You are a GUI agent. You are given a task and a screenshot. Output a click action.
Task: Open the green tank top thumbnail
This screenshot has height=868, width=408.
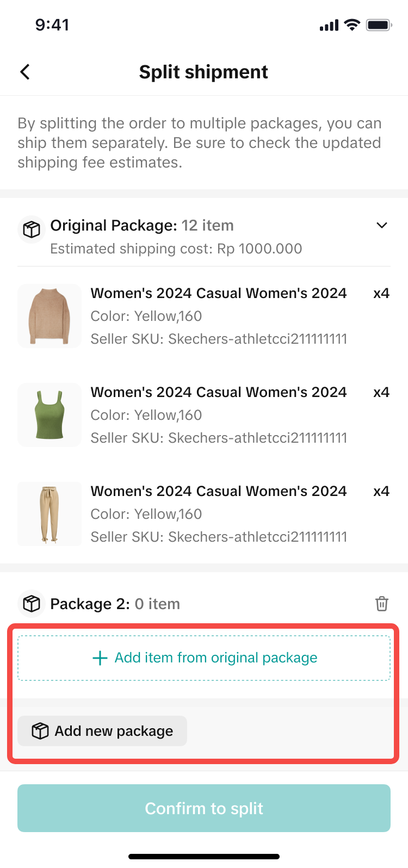pos(50,415)
